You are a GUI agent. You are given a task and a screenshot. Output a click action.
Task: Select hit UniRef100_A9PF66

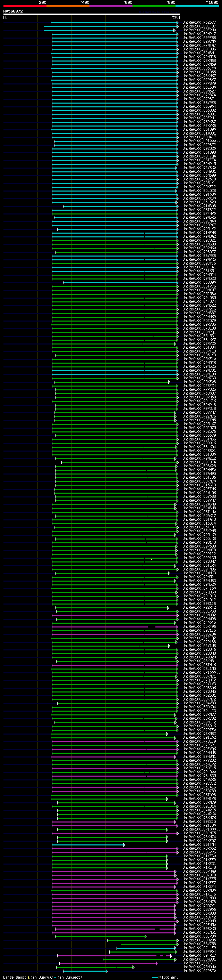pos(199,38)
